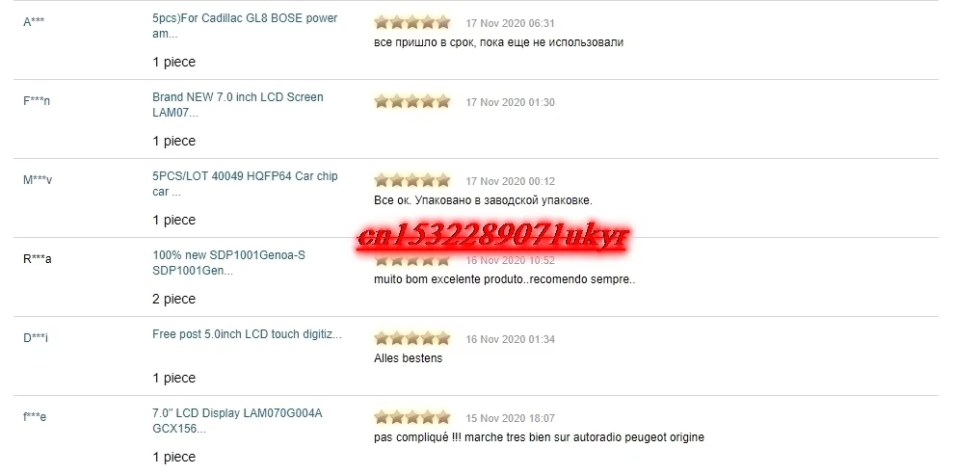Open Free post 5.0inch LCD touch digitizer link

(247, 334)
